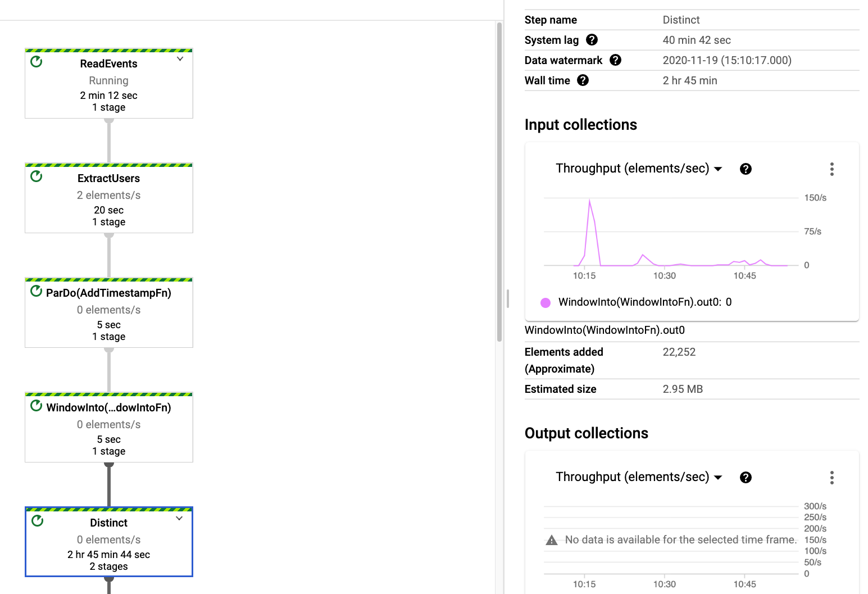Click the panel divider resize handle
This screenshot has width=868, height=594.
tap(507, 298)
